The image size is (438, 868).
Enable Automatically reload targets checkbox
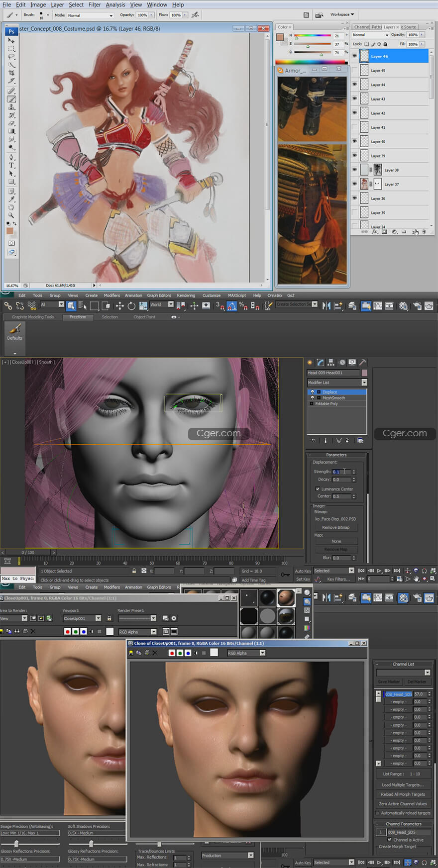[377, 813]
